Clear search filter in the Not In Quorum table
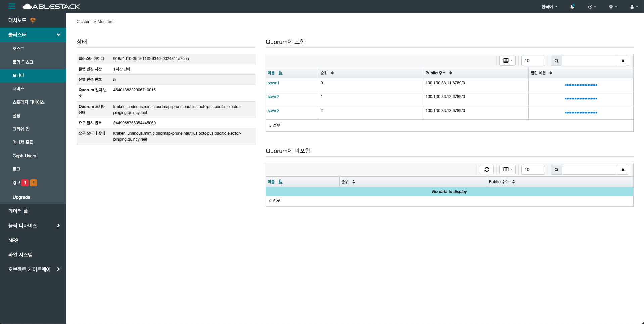This screenshot has height=324, width=644. pos(623,170)
